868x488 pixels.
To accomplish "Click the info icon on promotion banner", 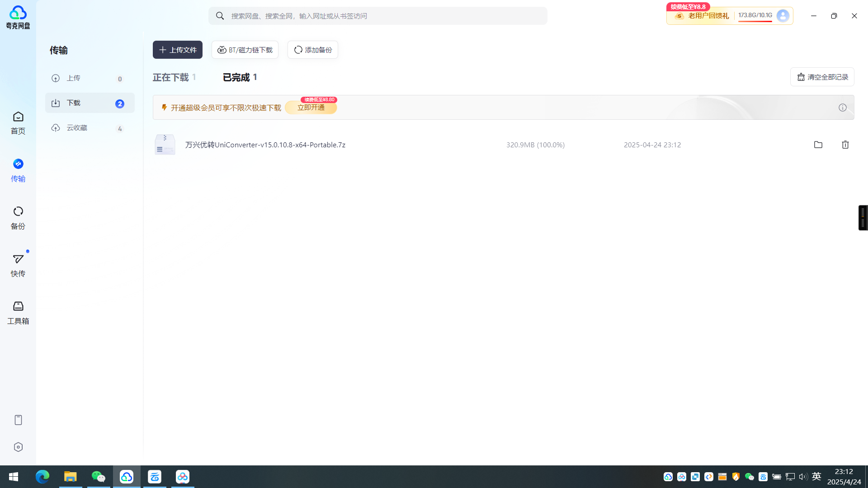I will [843, 108].
